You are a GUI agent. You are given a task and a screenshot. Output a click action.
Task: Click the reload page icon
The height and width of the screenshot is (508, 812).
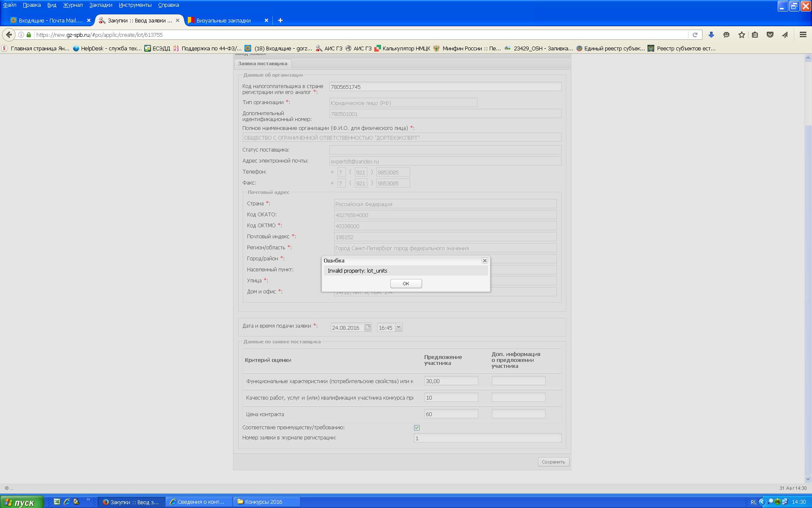(694, 35)
